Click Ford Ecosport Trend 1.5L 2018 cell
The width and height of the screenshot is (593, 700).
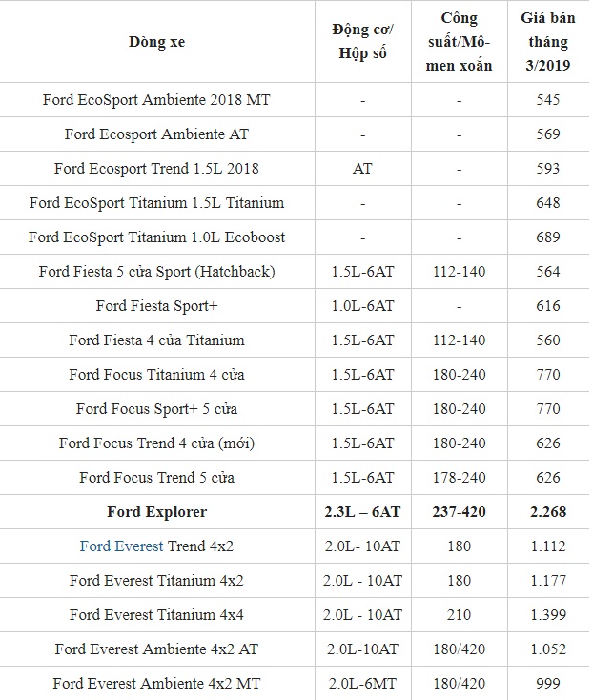156,169
